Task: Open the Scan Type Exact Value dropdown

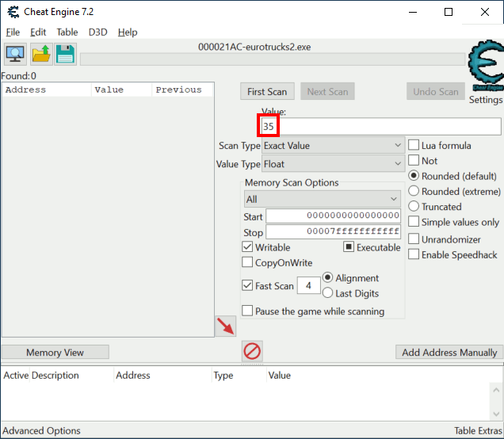Action: [x=333, y=146]
